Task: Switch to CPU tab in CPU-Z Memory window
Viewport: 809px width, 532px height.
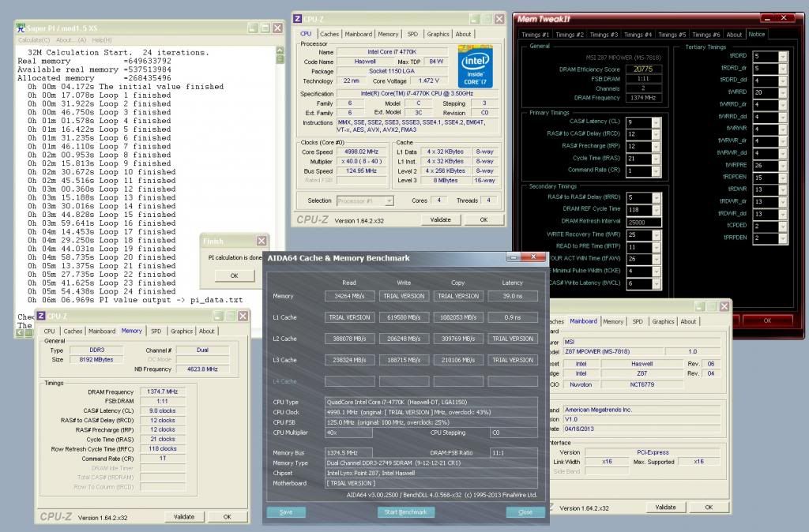Action: click(x=50, y=331)
